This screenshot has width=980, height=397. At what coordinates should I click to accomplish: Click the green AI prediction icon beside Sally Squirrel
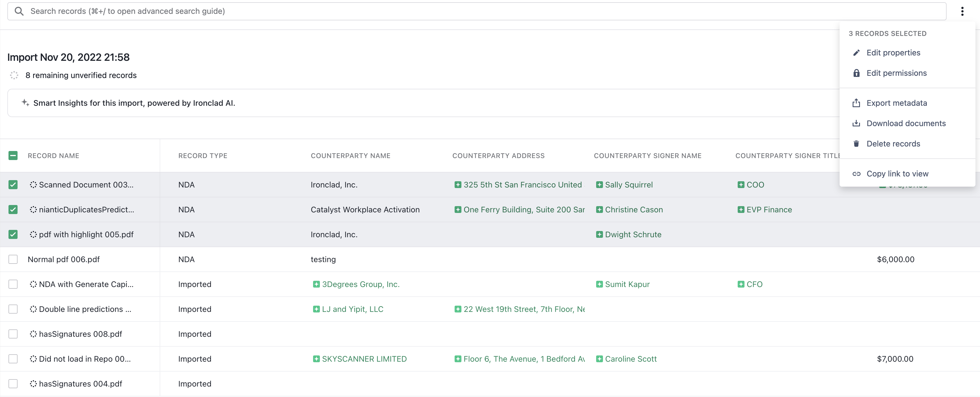pyautogui.click(x=599, y=185)
